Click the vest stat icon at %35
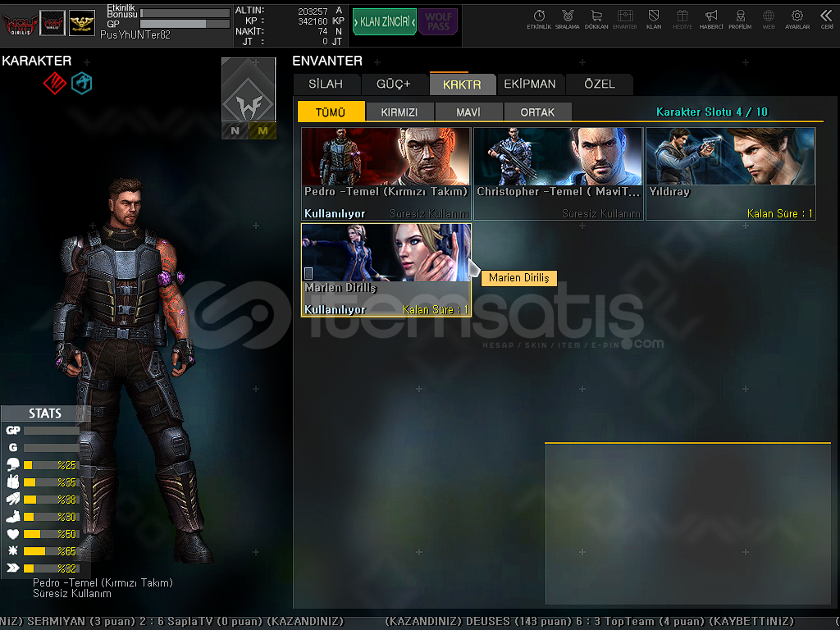This screenshot has height=630, width=840. tap(13, 482)
